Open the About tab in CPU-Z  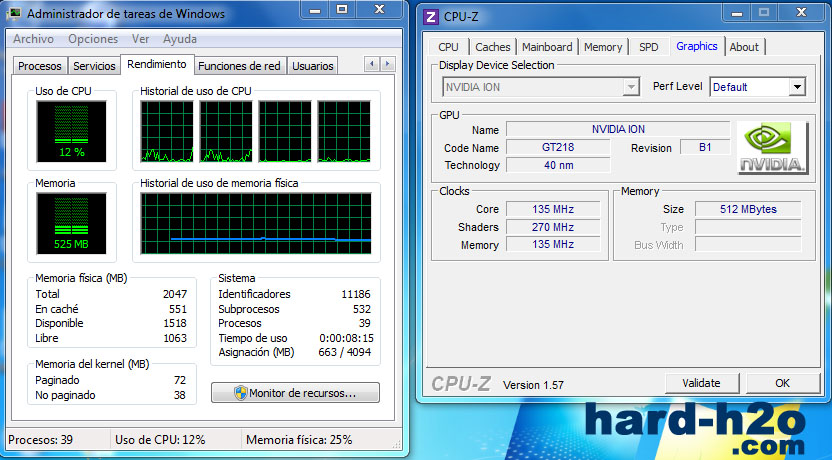[x=744, y=47]
